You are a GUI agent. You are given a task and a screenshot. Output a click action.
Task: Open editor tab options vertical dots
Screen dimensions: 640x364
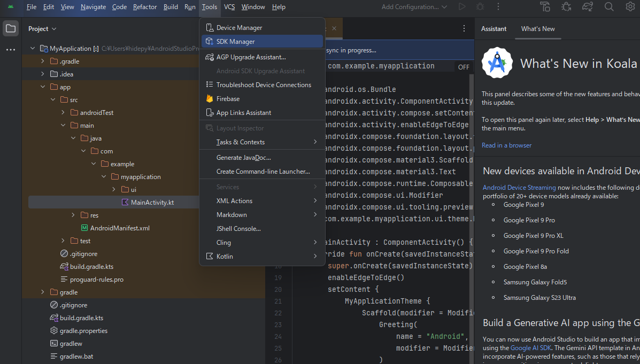point(464,28)
